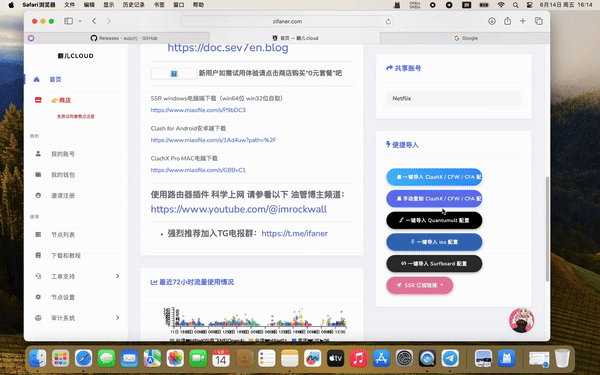Open Apple TV from the Dock

pyautogui.click(x=336, y=359)
